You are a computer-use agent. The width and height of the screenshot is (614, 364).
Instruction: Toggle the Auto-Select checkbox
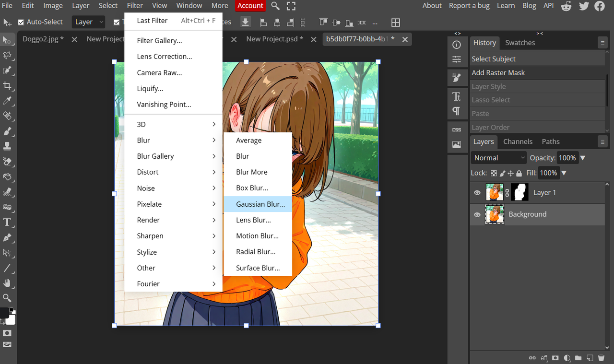coord(21,22)
